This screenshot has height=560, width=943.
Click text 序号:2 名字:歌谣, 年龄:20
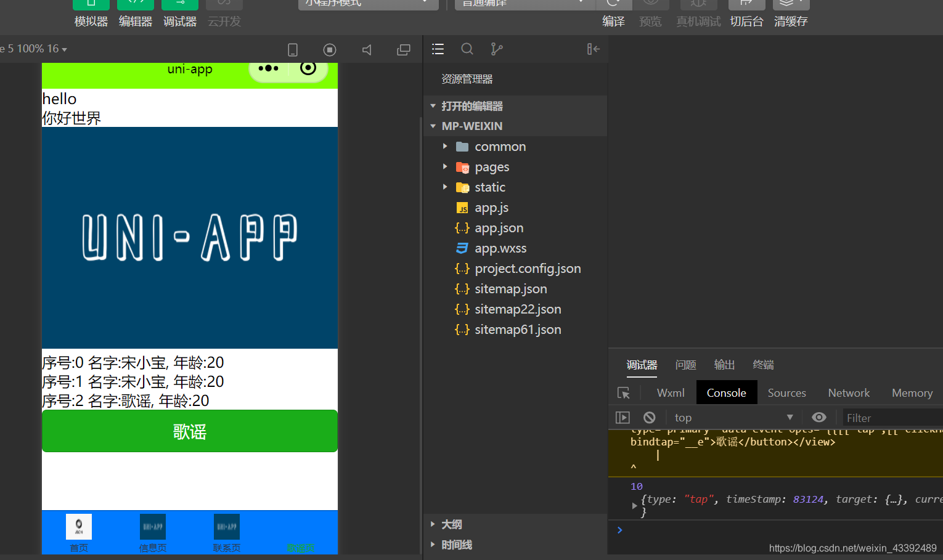(126, 401)
